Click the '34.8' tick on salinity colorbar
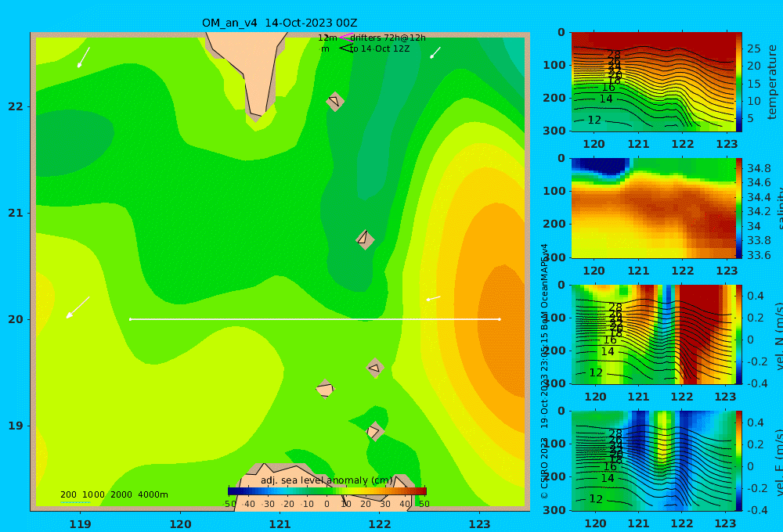The width and height of the screenshot is (783, 532). point(759,168)
